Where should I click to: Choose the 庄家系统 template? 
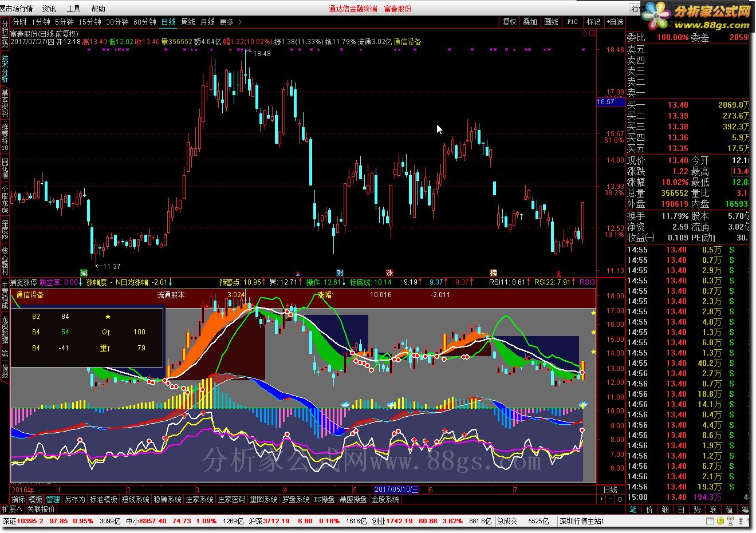point(200,500)
